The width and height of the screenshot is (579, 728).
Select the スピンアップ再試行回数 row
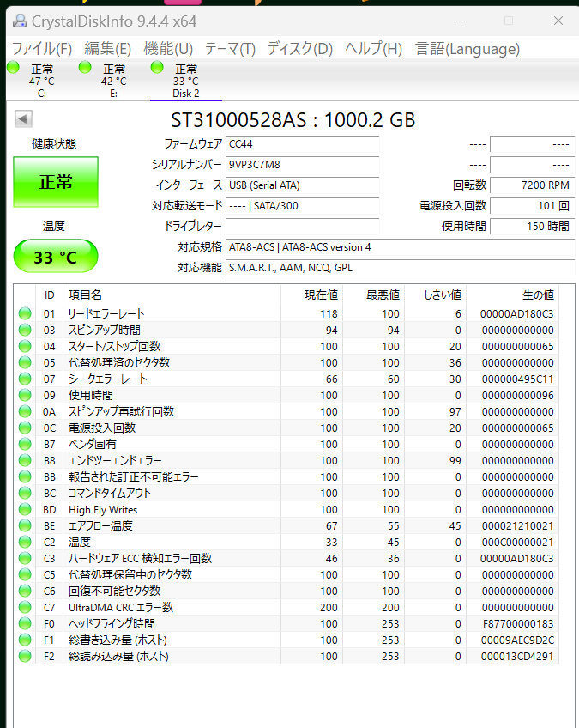286,412
